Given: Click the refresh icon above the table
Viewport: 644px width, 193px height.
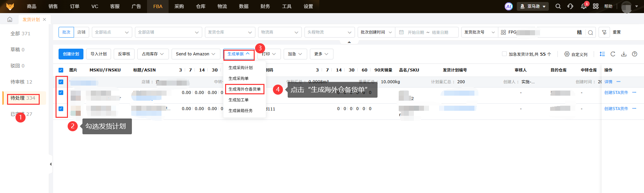Looking at the screenshot, I should pyautogui.click(x=613, y=54).
